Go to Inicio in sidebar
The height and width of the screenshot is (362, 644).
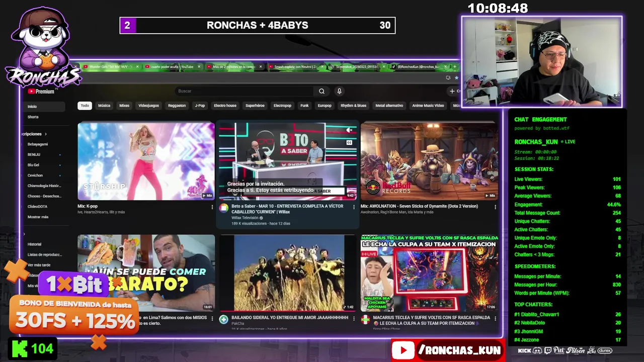tap(44, 107)
